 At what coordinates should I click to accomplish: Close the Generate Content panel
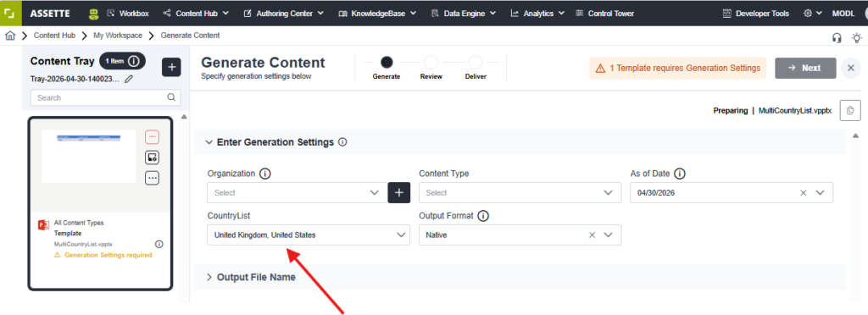(x=851, y=68)
